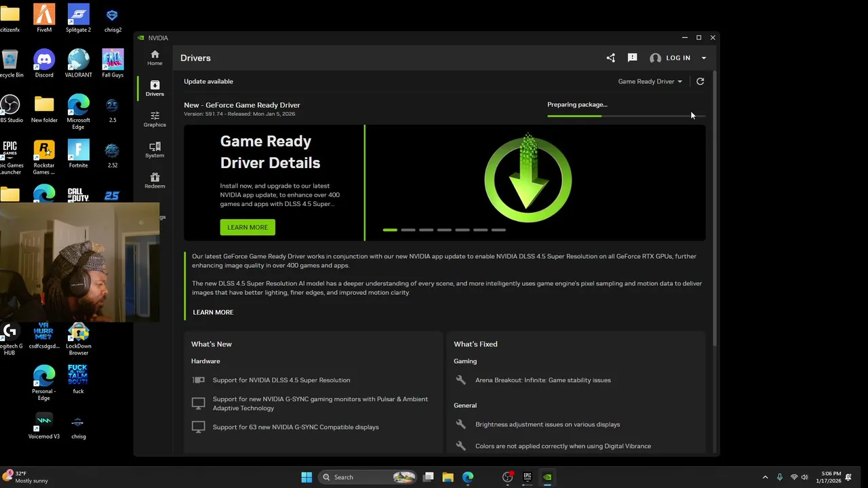Refresh the driver update check

pyautogui.click(x=701, y=81)
